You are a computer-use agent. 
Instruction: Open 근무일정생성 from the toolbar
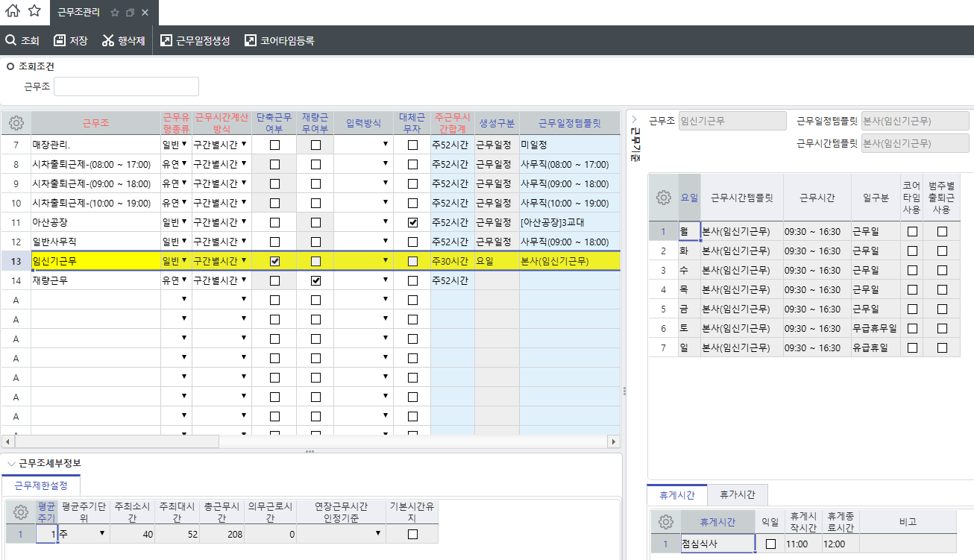[195, 40]
